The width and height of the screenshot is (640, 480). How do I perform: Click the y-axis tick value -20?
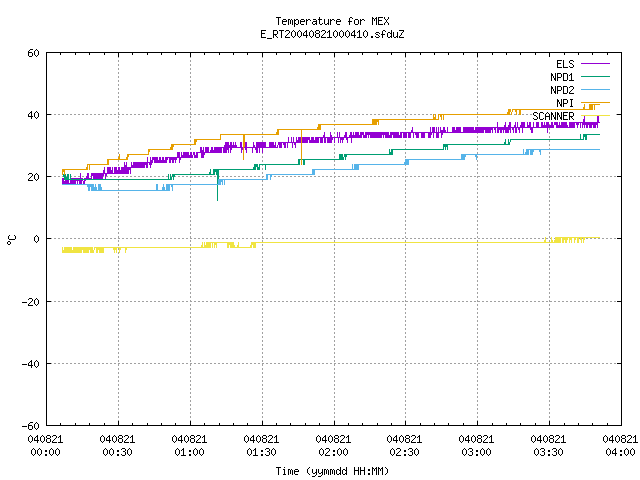[x=31, y=302]
